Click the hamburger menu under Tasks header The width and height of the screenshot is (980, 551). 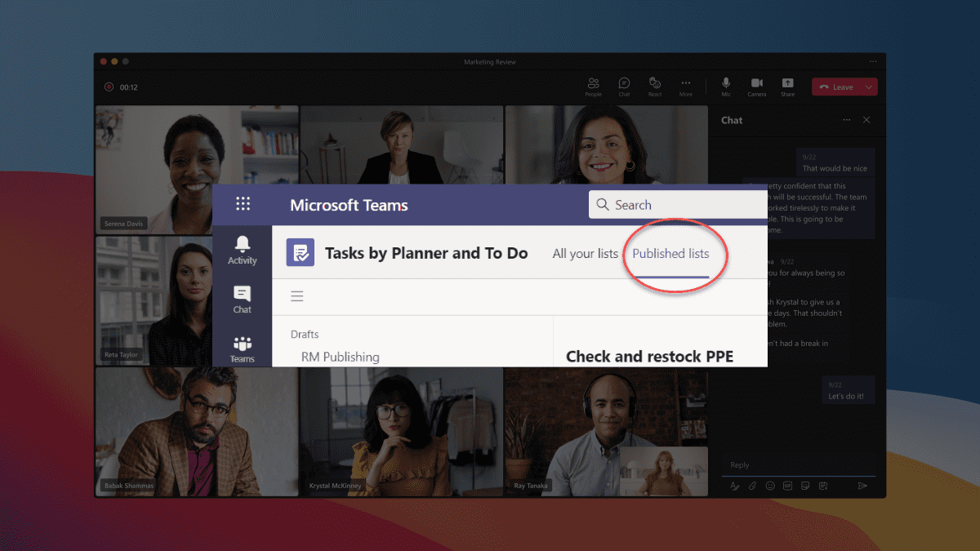pos(297,296)
